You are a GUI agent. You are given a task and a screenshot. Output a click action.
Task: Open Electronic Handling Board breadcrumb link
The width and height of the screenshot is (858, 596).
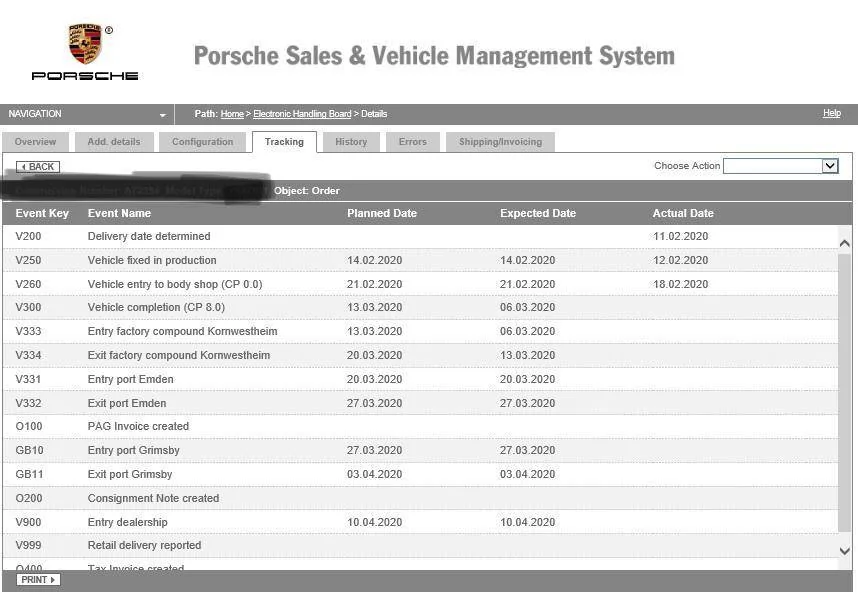tap(302, 114)
